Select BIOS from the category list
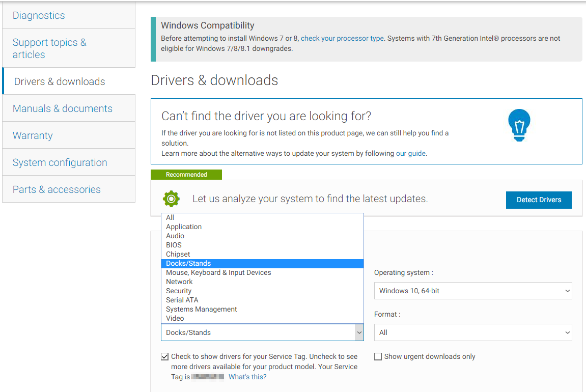 174,245
